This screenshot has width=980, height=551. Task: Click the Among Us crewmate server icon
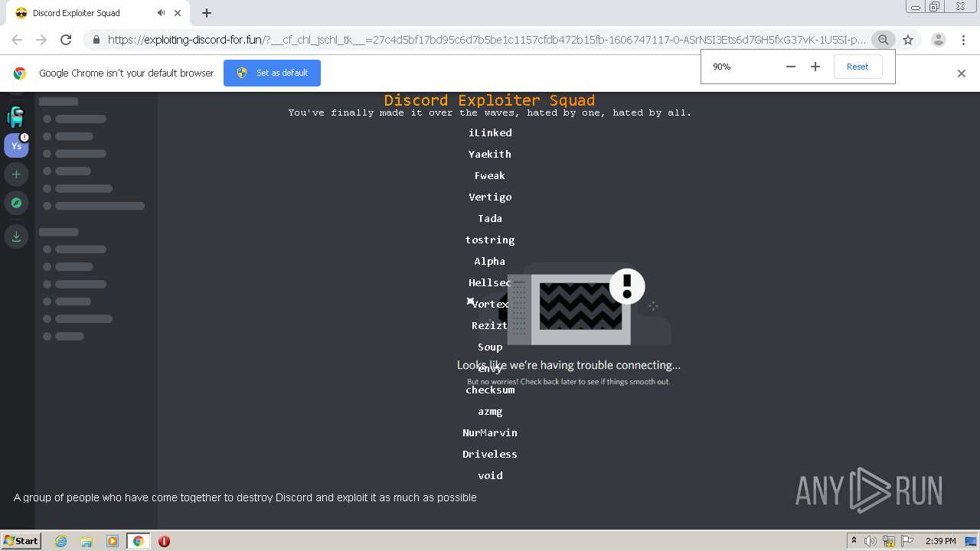click(x=16, y=116)
